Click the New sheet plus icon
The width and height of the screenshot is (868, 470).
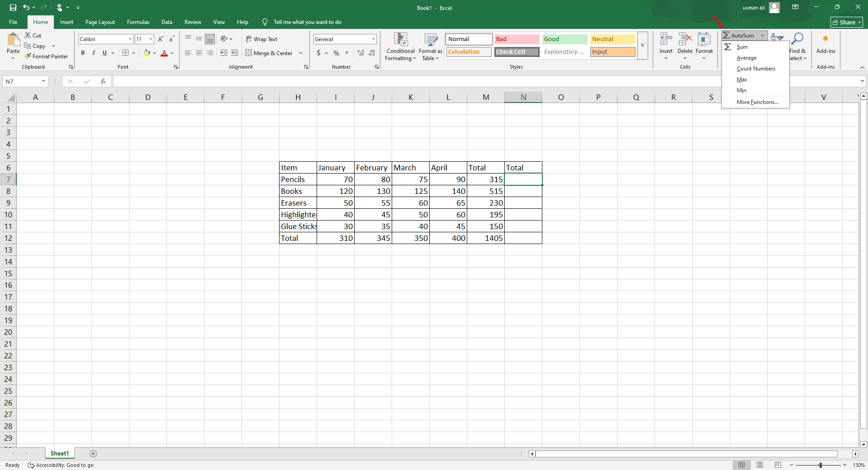tap(93, 454)
